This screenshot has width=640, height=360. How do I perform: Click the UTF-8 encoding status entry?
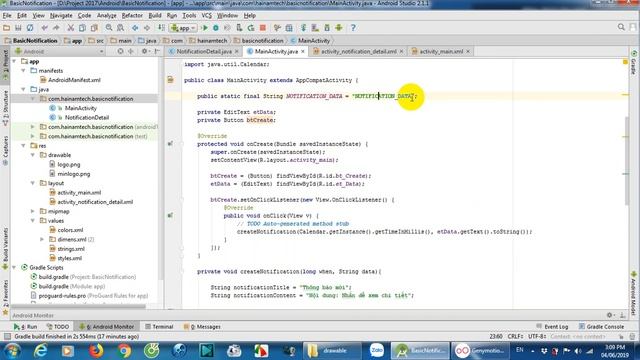(536, 337)
